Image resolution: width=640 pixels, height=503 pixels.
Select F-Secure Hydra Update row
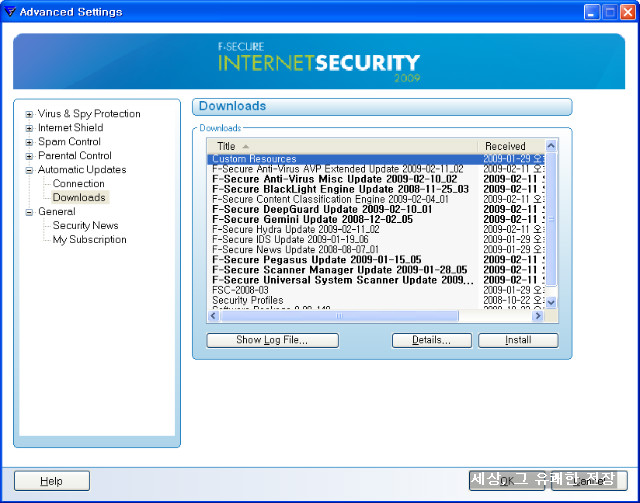376,229
